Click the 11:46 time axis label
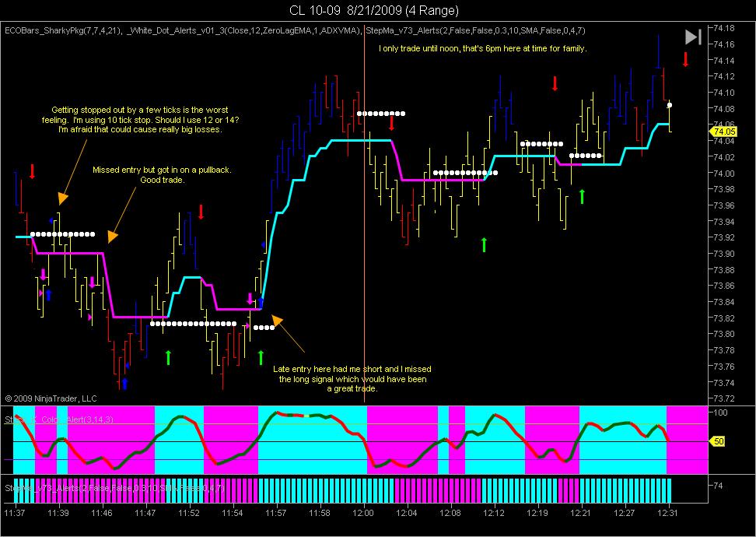This screenshot has width=756, height=537. pos(101,512)
